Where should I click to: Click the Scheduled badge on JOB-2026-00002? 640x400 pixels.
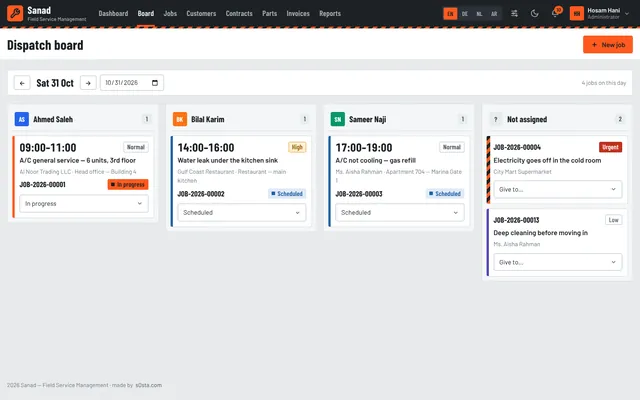tap(287, 194)
